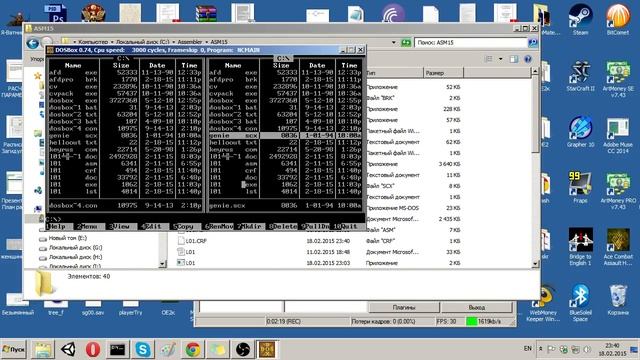Open the address bar history dropdown arrow

click(x=393, y=42)
